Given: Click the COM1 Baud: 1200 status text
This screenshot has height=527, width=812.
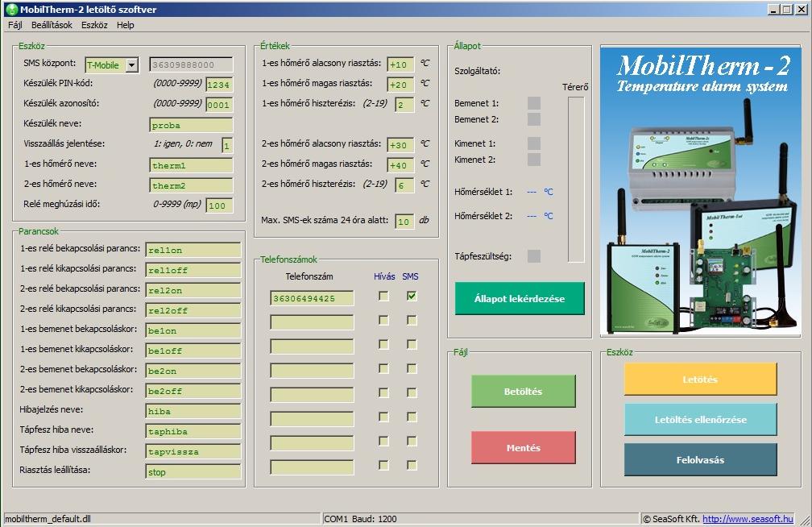Looking at the screenshot, I should click(x=360, y=519).
